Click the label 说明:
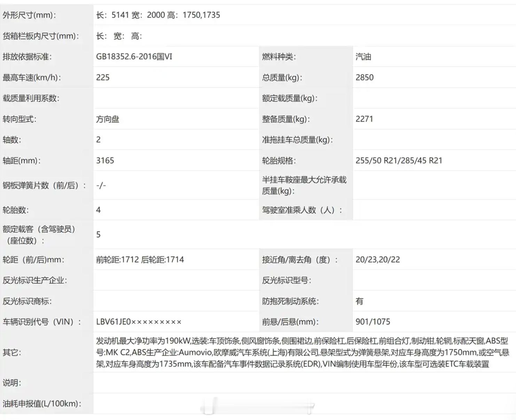 point(12,383)
